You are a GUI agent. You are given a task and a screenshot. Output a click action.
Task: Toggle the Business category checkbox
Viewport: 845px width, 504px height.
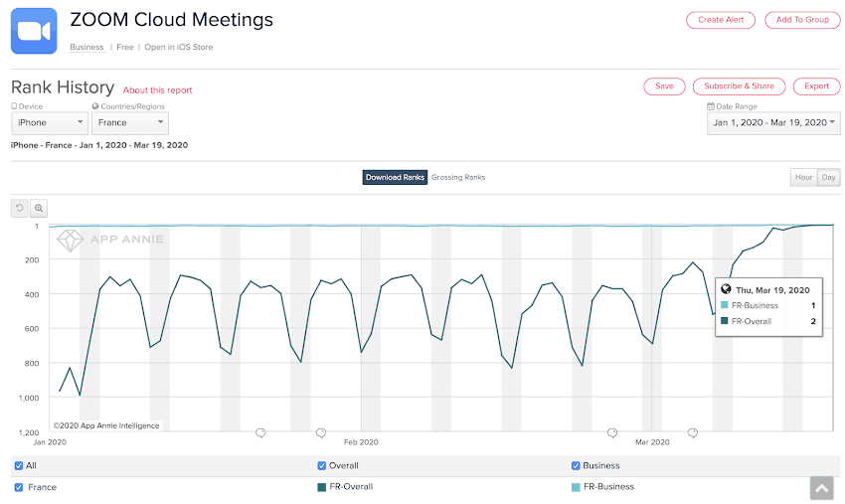click(x=576, y=465)
